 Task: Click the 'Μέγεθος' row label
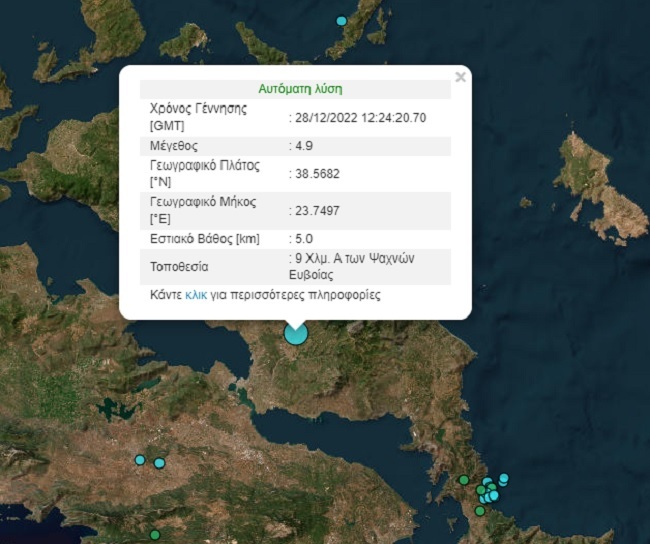tap(174, 145)
